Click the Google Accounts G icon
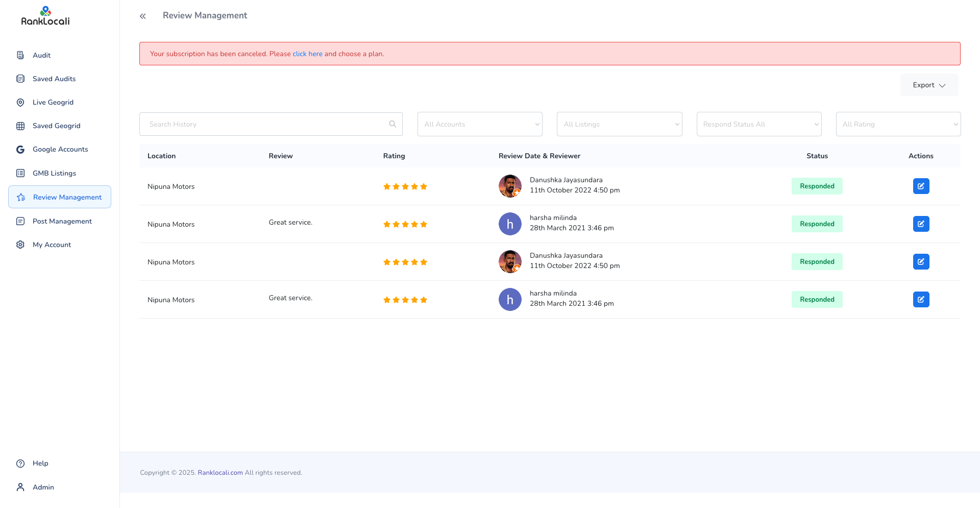980x508 pixels. [x=20, y=149]
